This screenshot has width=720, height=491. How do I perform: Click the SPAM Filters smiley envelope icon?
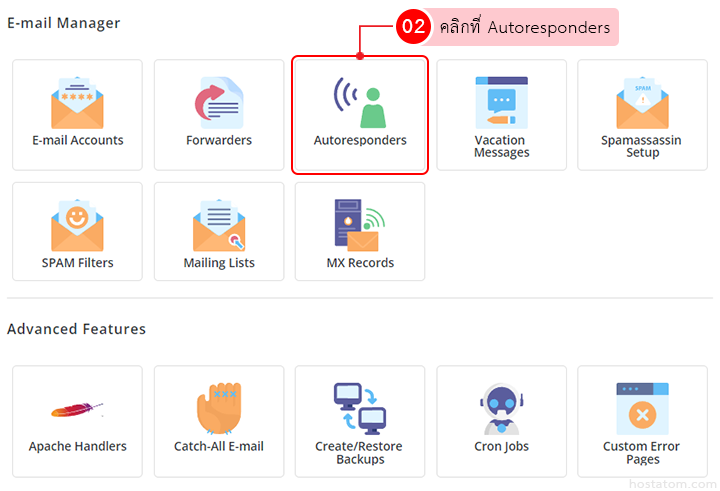click(77, 225)
